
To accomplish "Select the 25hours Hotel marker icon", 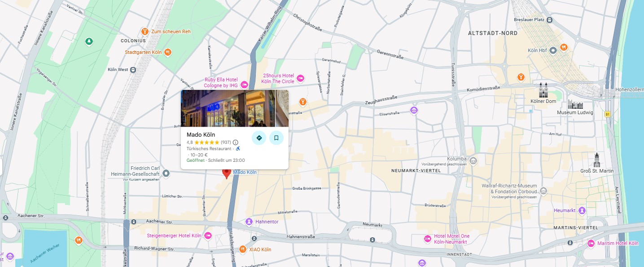I will [x=300, y=79].
